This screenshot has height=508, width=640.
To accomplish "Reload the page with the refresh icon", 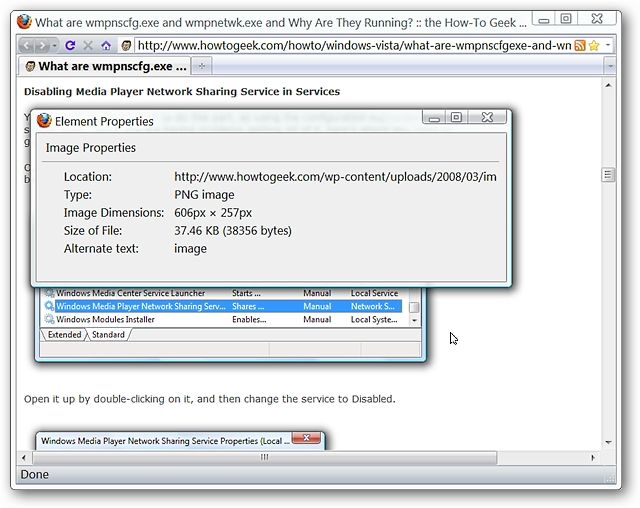I will tap(70, 45).
